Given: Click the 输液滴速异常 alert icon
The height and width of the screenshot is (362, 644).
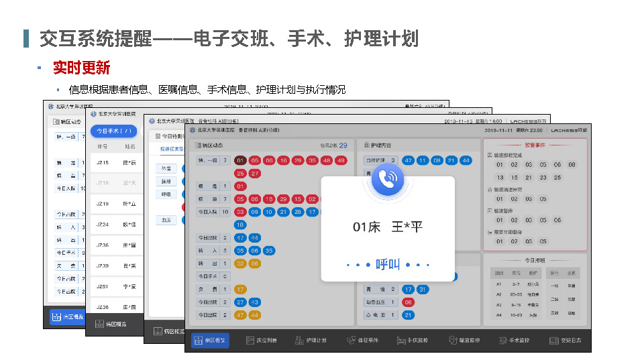Looking at the screenshot, I should [x=490, y=190].
